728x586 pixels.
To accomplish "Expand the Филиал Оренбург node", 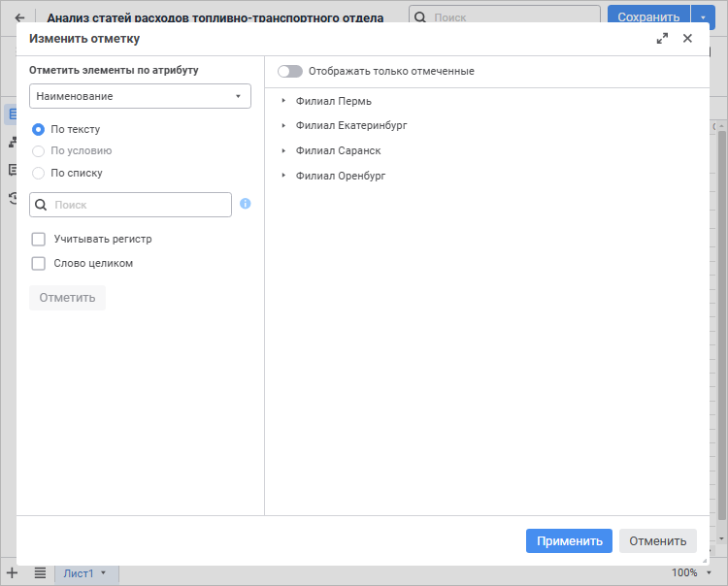I will [x=283, y=176].
